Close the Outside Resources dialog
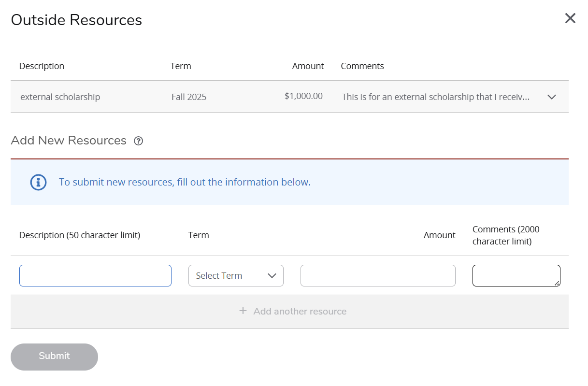This screenshot has width=588, height=386. tap(570, 18)
